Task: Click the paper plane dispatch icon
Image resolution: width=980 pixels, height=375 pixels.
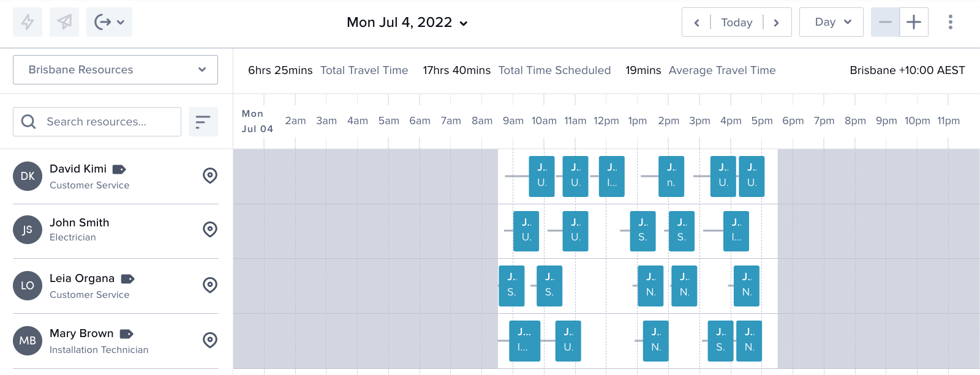Action: [64, 22]
